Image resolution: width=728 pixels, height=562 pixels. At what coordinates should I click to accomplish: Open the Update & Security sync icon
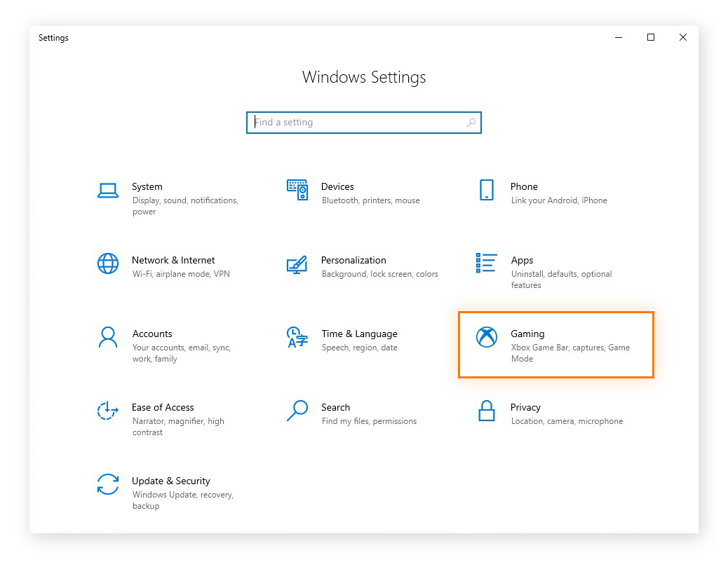point(108,484)
